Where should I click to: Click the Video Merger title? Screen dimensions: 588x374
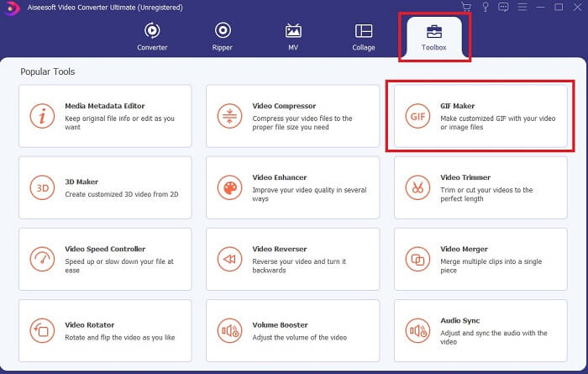[x=465, y=249]
